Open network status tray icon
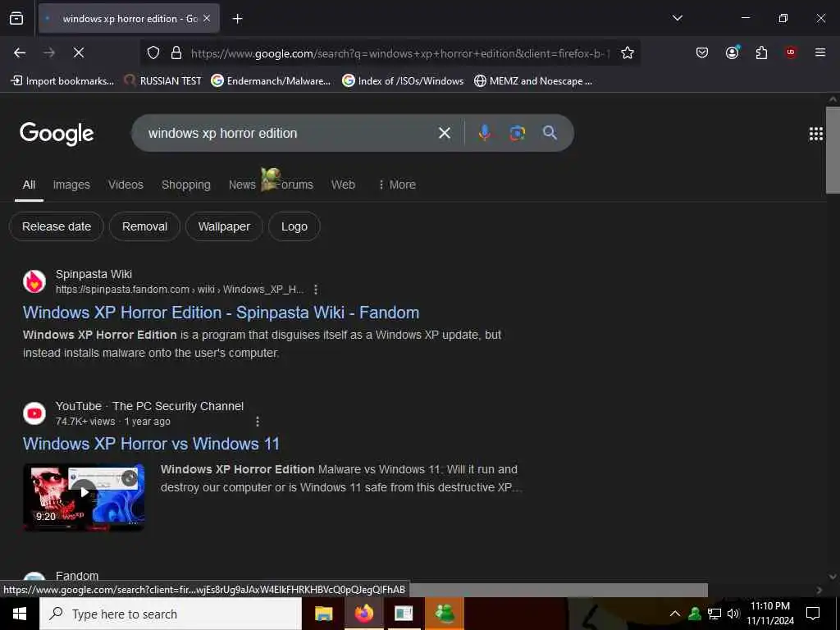The height and width of the screenshot is (630, 840). pyautogui.click(x=714, y=614)
